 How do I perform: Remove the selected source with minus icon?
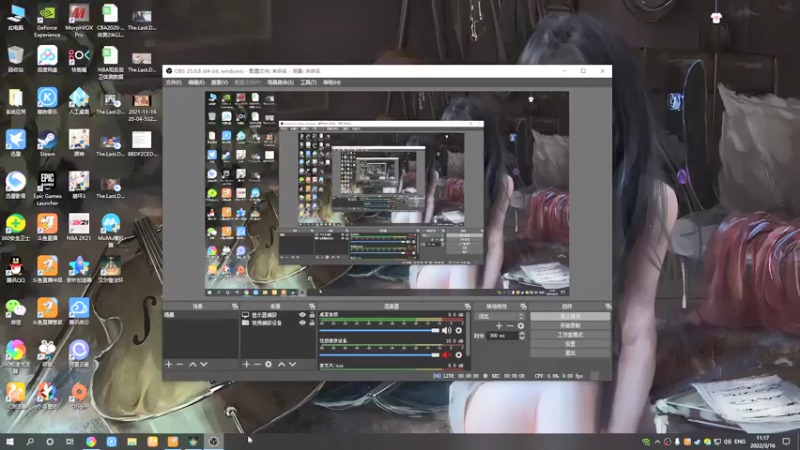click(x=257, y=364)
